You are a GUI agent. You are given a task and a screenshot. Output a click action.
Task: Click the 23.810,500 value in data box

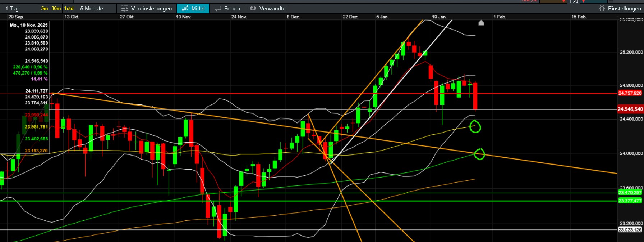click(36, 43)
